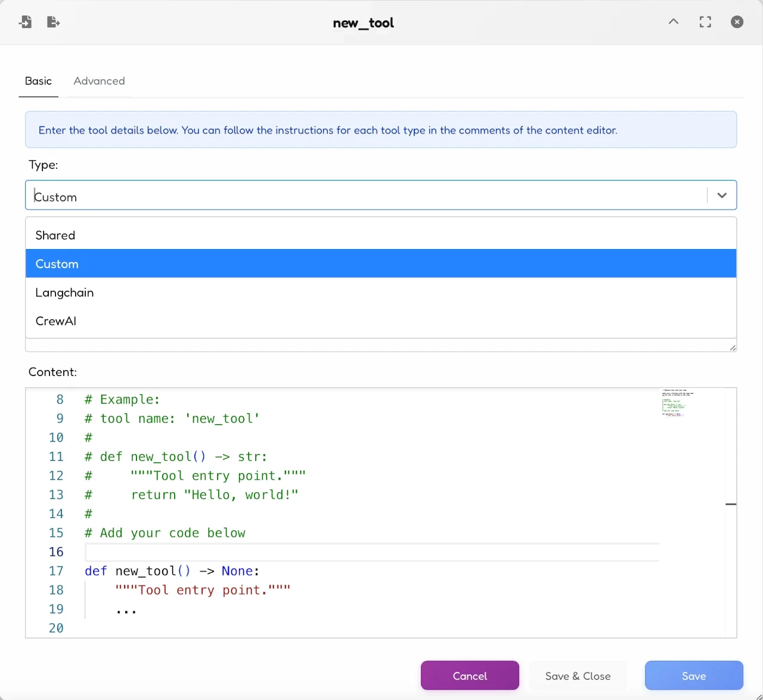Click the new_tool dialog title
The width and height of the screenshot is (763, 700).
click(364, 23)
